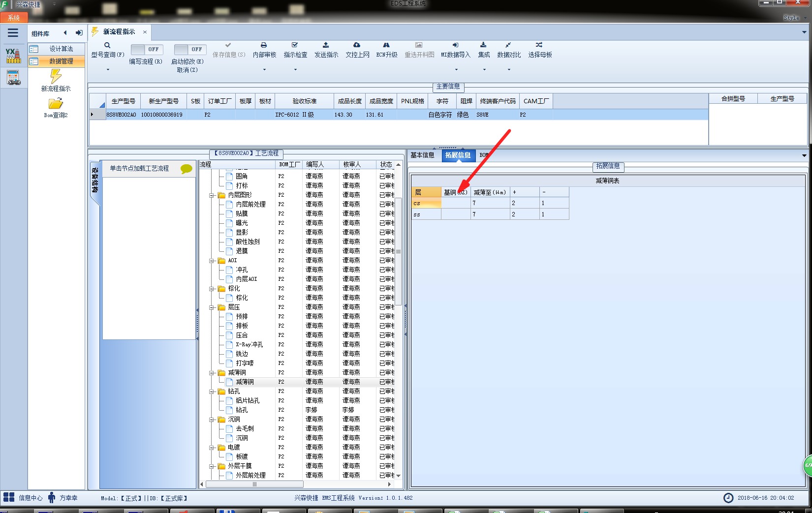
Task: Open the 系统 menu tab
Action: pyautogui.click(x=14, y=18)
